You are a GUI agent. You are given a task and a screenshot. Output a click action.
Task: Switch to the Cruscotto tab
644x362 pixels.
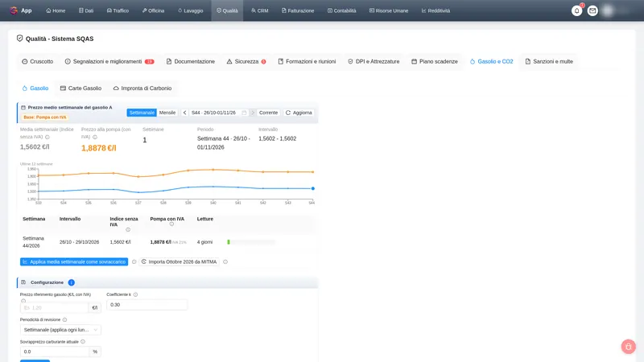[37, 62]
